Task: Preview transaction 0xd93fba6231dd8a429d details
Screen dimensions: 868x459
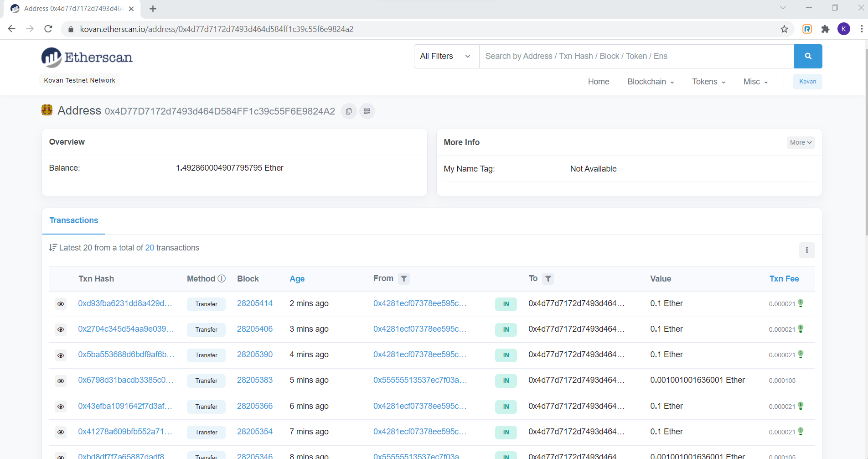Action: coord(61,304)
